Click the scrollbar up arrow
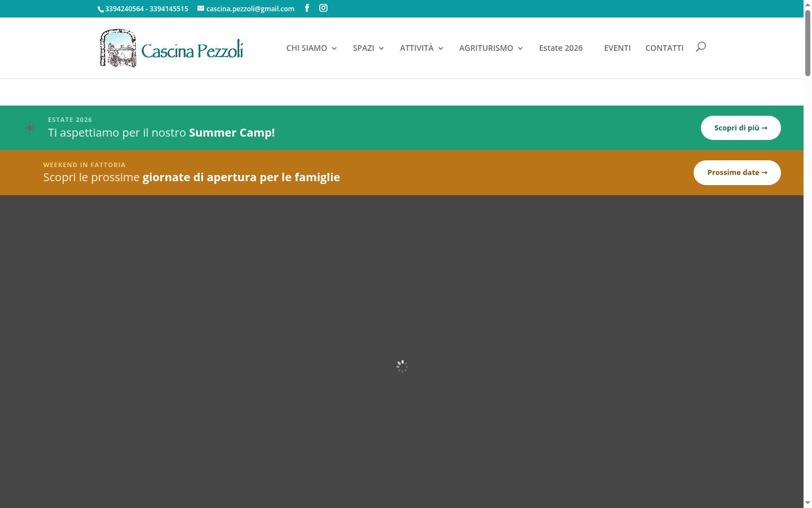812x508 pixels. [x=807, y=5]
